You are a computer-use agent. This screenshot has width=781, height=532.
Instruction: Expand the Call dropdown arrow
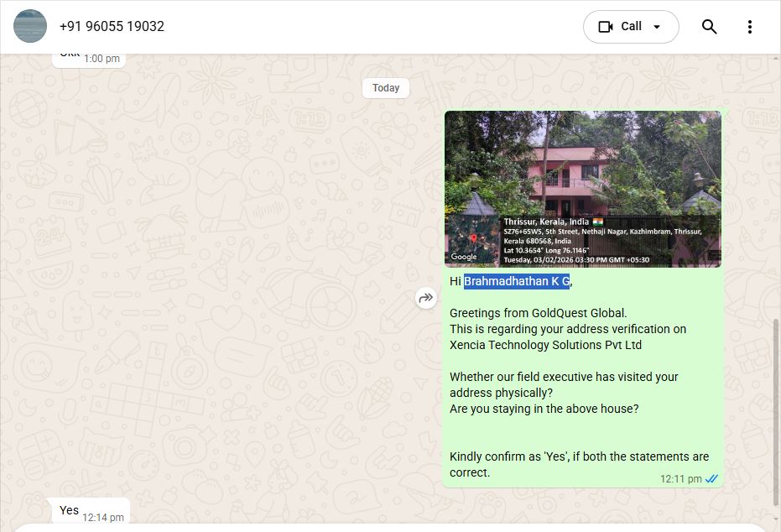coord(657,27)
